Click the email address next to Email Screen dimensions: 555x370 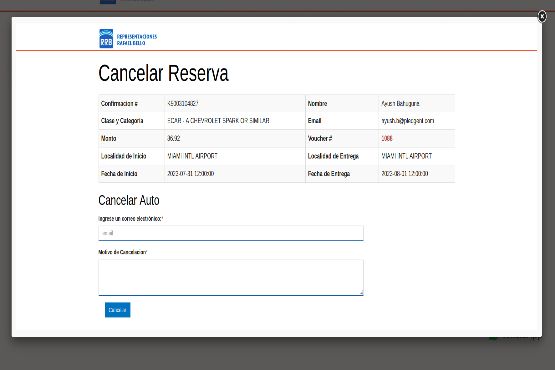pos(408,121)
